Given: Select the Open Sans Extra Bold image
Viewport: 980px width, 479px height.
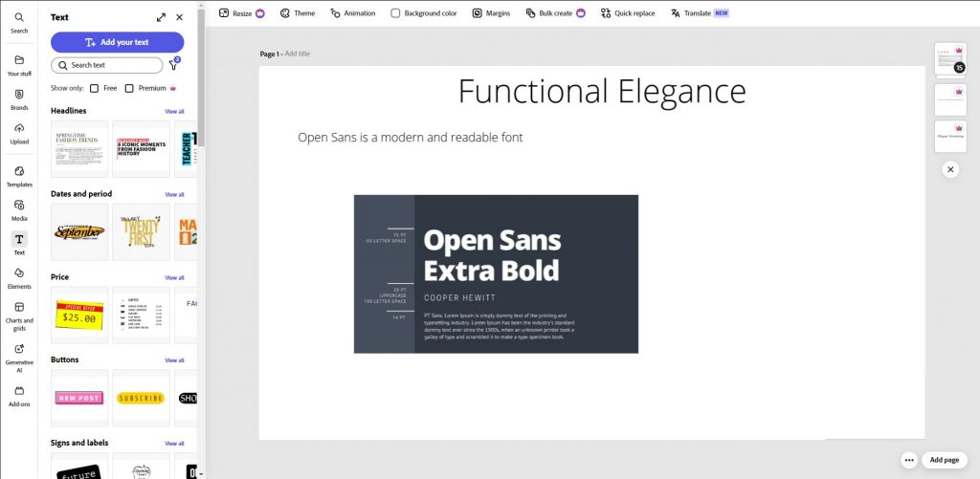Looking at the screenshot, I should (x=497, y=274).
